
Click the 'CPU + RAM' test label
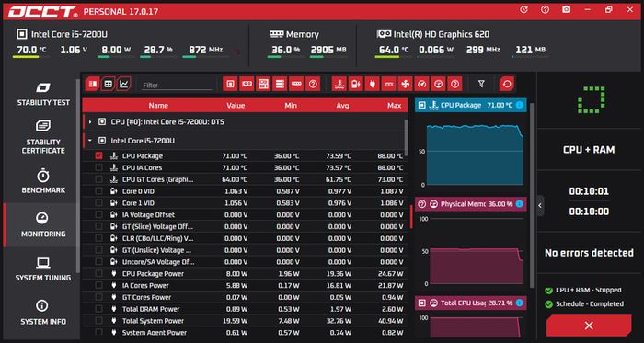pos(589,150)
